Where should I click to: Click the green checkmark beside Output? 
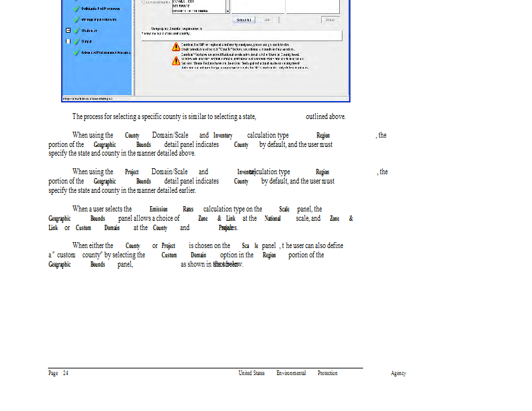pos(77,41)
